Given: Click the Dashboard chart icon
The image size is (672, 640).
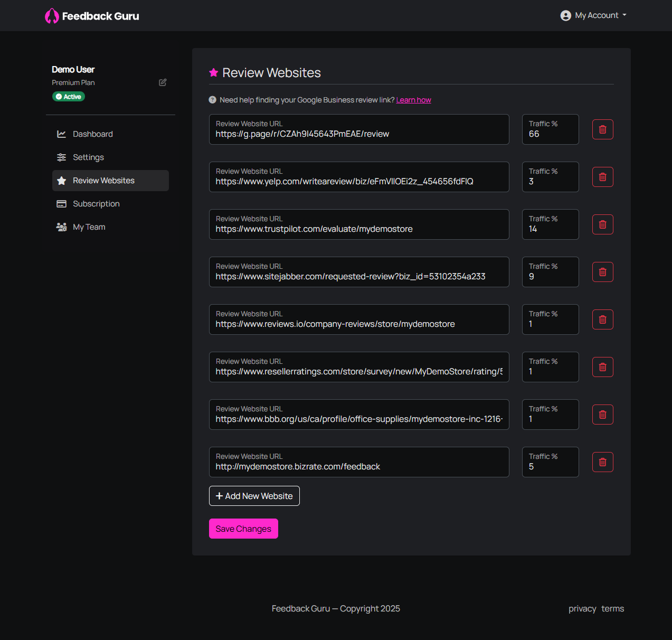Looking at the screenshot, I should point(62,134).
